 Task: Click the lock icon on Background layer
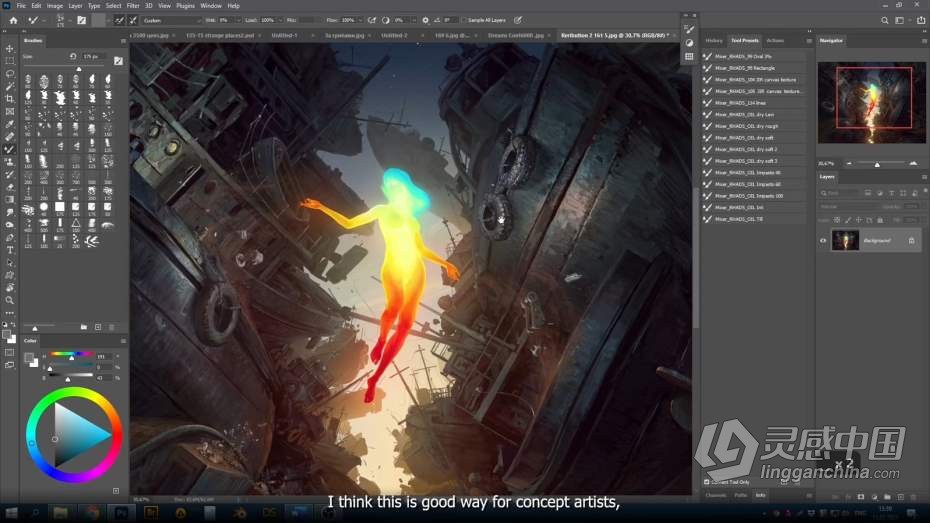click(912, 241)
